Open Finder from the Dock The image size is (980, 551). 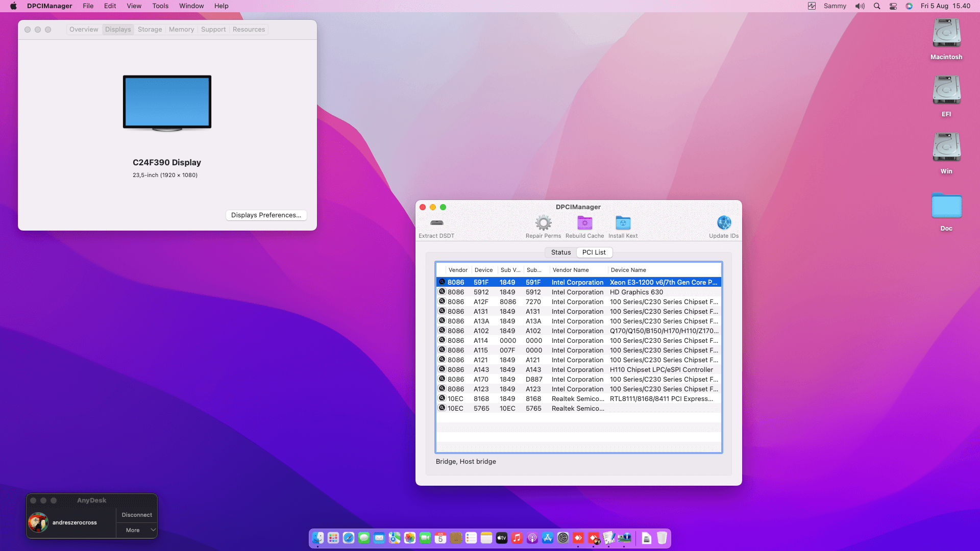coord(318,538)
